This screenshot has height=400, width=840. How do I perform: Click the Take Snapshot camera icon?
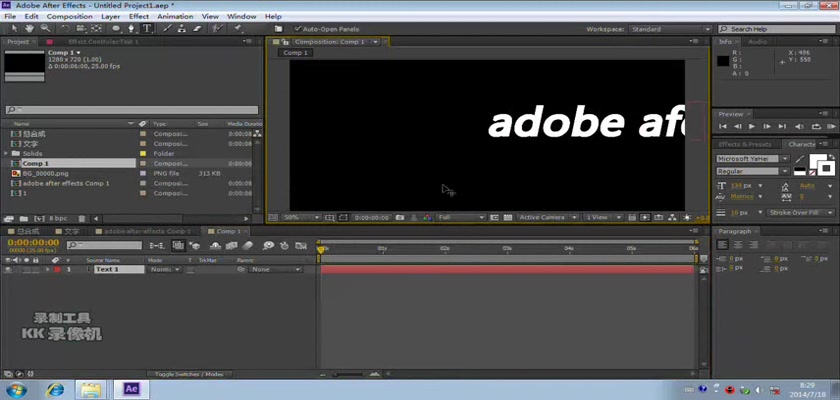[400, 217]
